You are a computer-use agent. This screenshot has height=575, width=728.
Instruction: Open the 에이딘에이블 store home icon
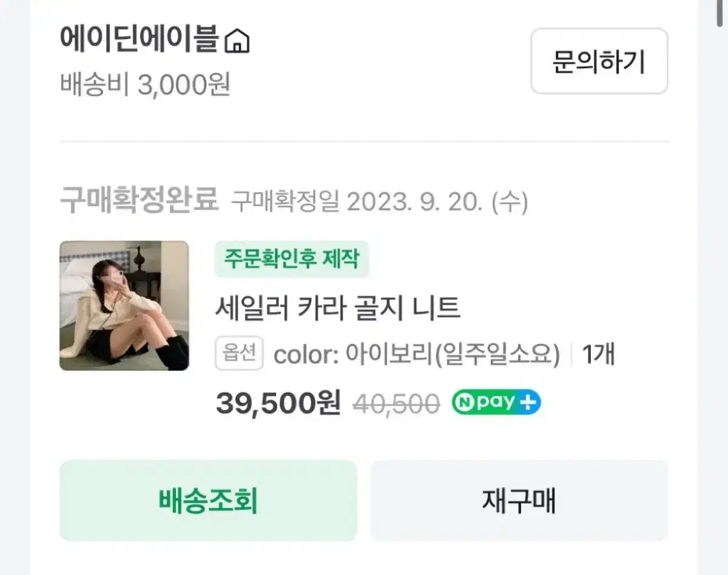(237, 41)
